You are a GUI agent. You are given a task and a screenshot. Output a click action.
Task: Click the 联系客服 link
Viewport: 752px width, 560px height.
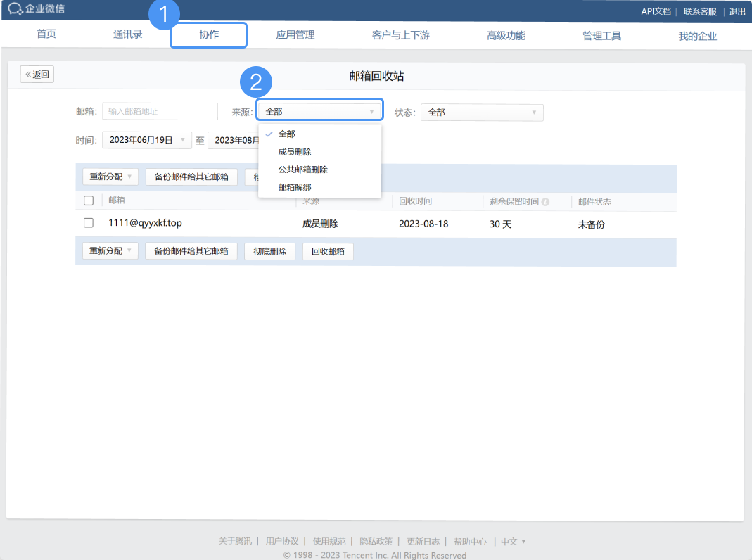[x=701, y=11]
